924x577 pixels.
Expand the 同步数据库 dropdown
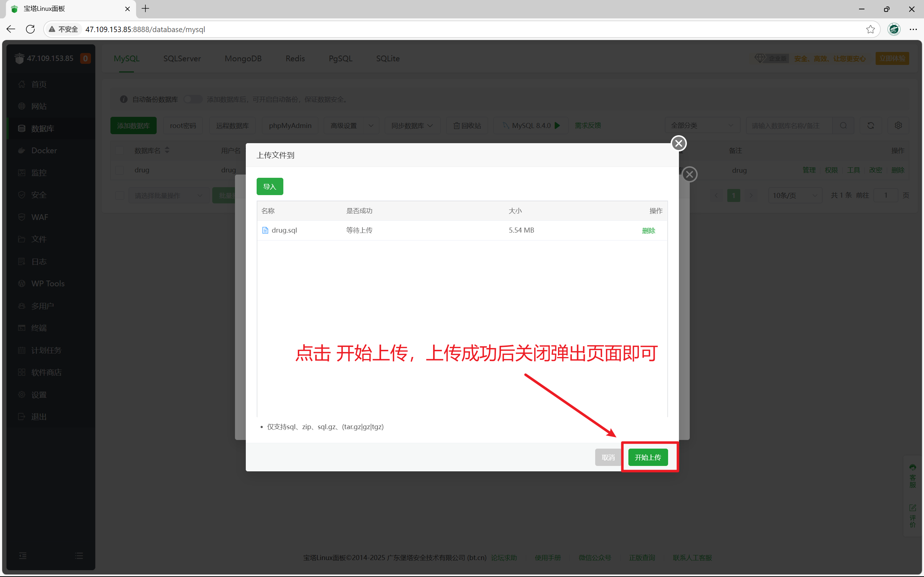412,125
